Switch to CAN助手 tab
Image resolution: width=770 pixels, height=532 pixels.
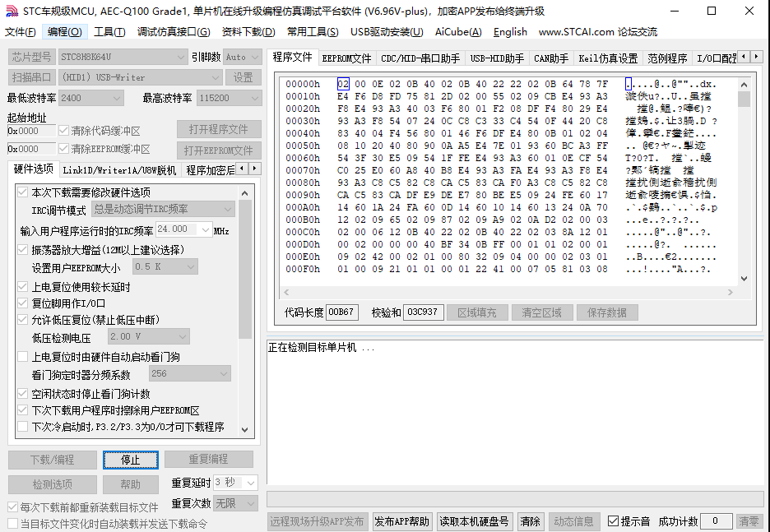[x=551, y=58]
